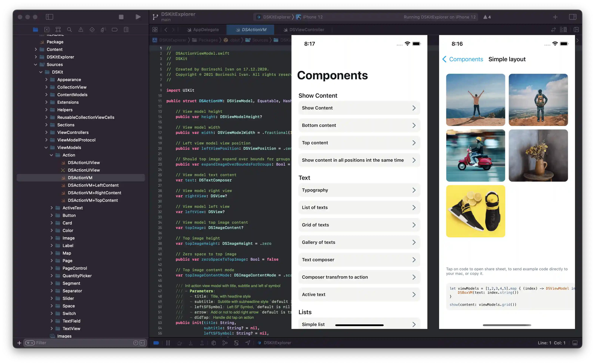Open the Find navigator magnifier icon
The image size is (595, 364).
tap(69, 30)
